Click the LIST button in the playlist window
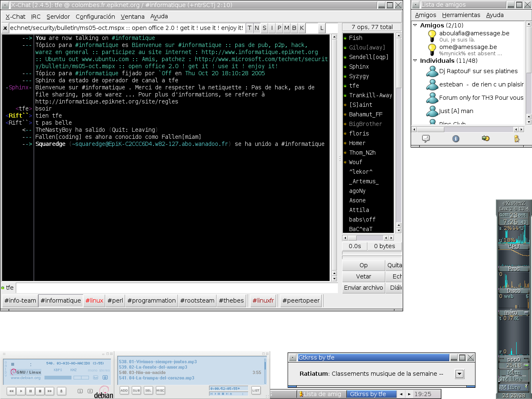 click(x=256, y=390)
